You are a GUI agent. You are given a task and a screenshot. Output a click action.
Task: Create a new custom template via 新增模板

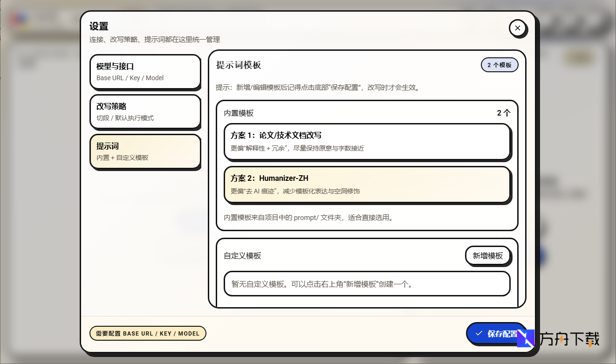click(487, 255)
